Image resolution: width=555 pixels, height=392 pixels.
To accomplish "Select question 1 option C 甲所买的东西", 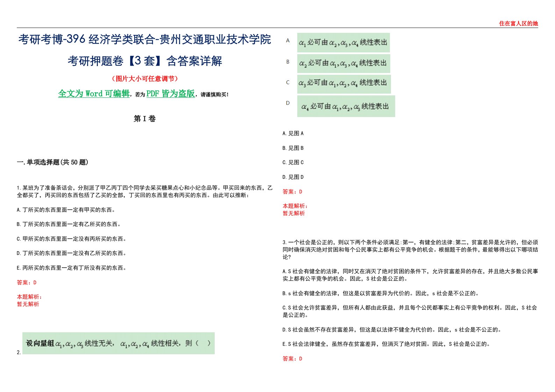I will (72, 239).
